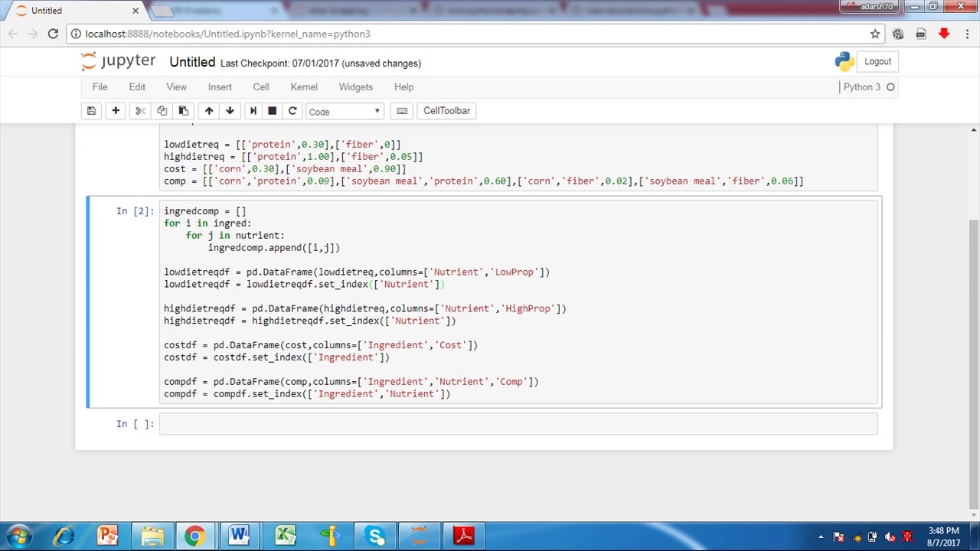Click the In [2] cell prompt
Screen dimensions: 980x551
[x=135, y=211]
